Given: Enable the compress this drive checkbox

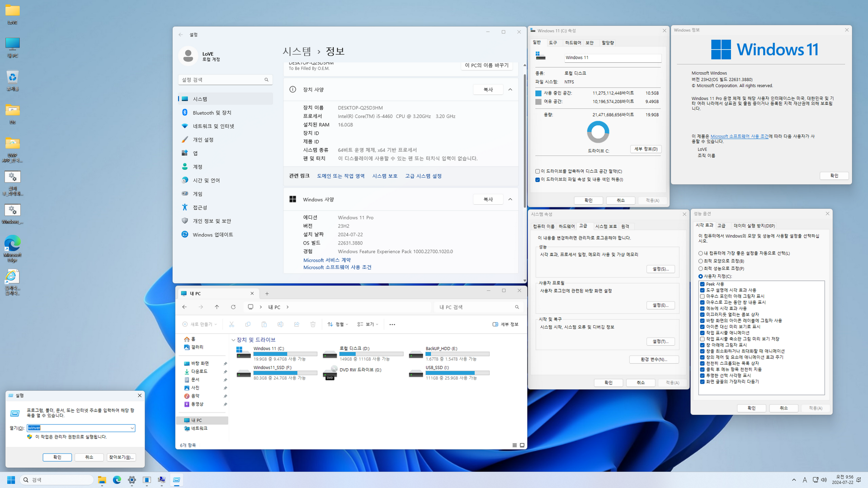Looking at the screenshot, I should click(x=538, y=172).
